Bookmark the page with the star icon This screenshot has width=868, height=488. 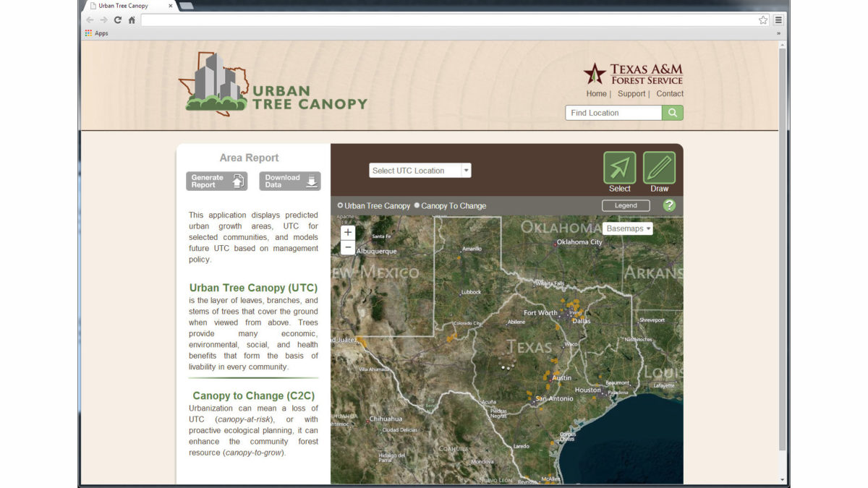click(762, 20)
